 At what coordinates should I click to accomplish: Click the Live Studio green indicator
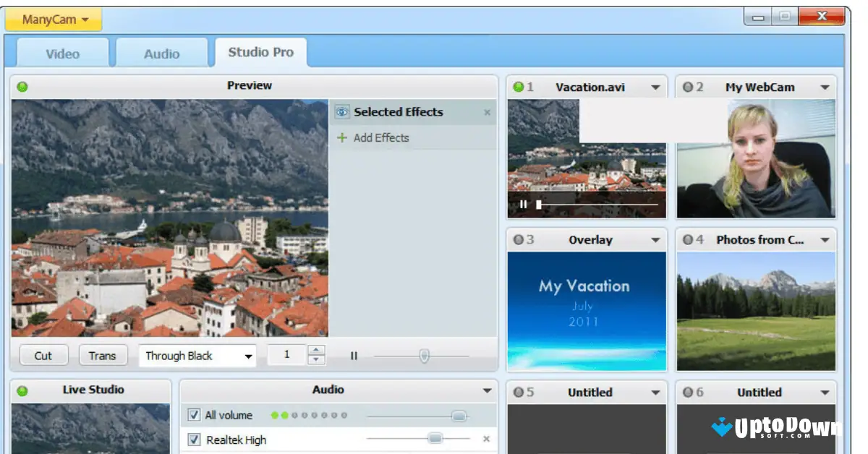tap(22, 390)
